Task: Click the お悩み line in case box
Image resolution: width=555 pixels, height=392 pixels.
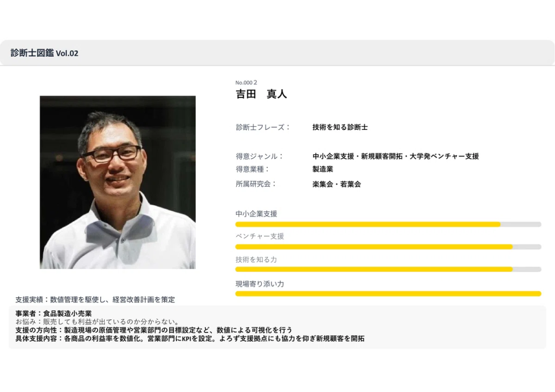Action: 97,322
